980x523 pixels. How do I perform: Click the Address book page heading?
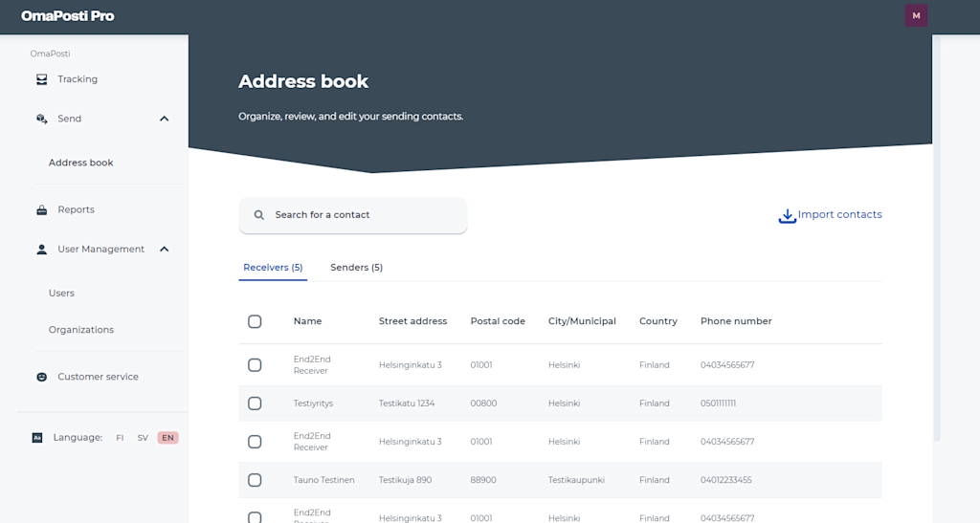(x=303, y=81)
